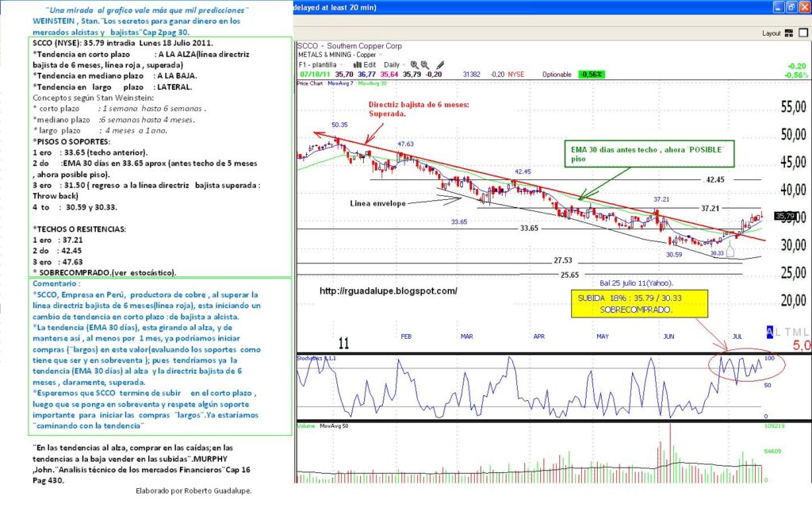
Task: Restore down the chart window
Action: click(792, 6)
